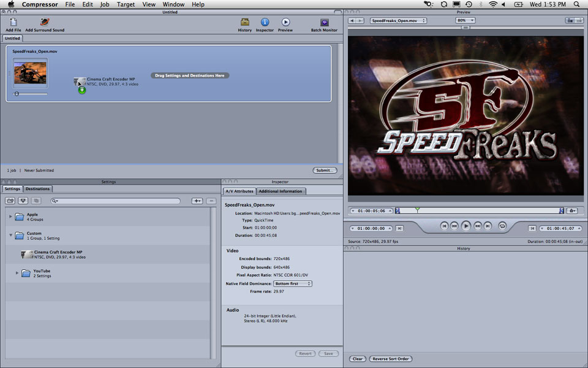Click the save-as-droplet icon in the Settings panel
Viewport: 588px width, 368px height.
pos(23,201)
